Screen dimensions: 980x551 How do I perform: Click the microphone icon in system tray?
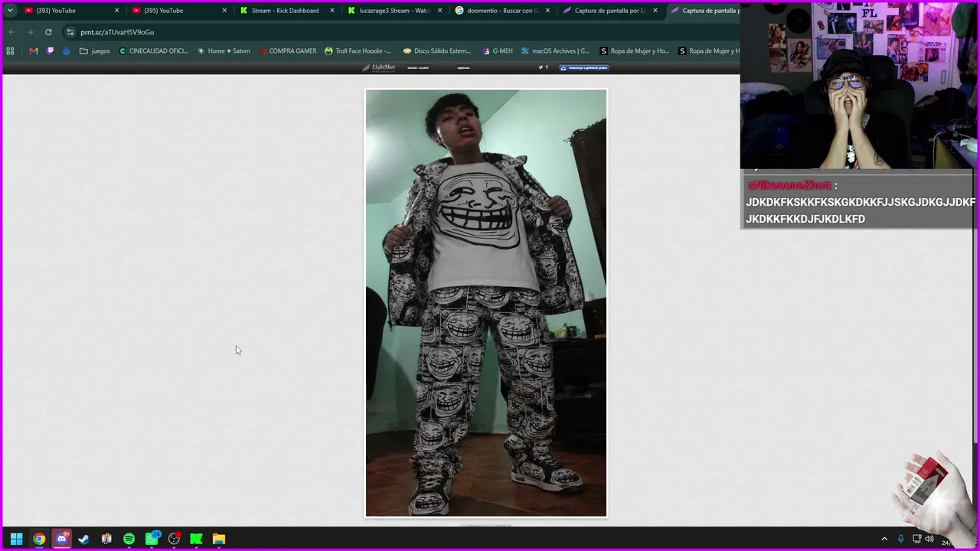click(901, 539)
